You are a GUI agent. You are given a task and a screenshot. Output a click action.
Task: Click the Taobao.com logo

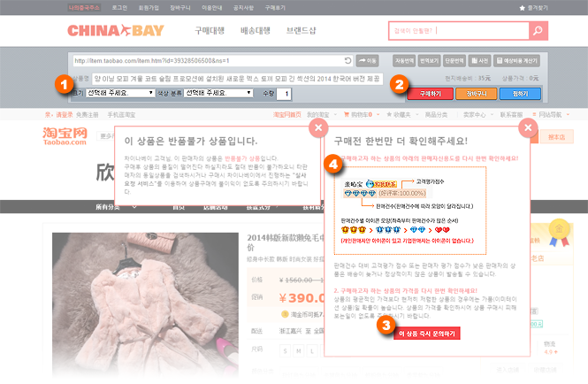click(65, 136)
